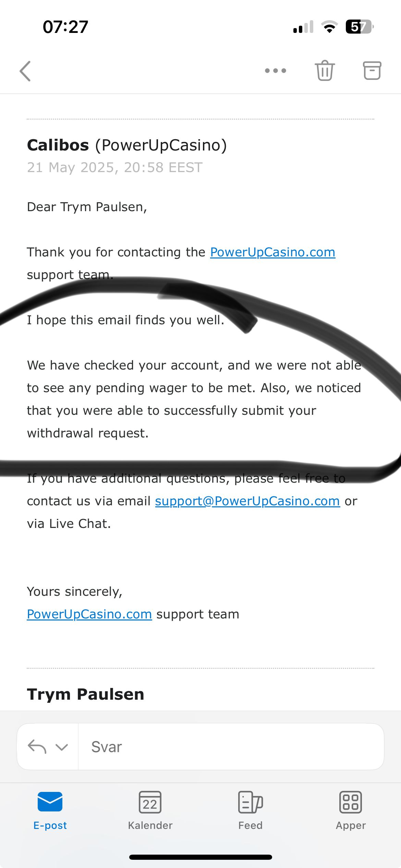Tap the support@PowerUpCasino.com email link
401x868 pixels.
247,501
